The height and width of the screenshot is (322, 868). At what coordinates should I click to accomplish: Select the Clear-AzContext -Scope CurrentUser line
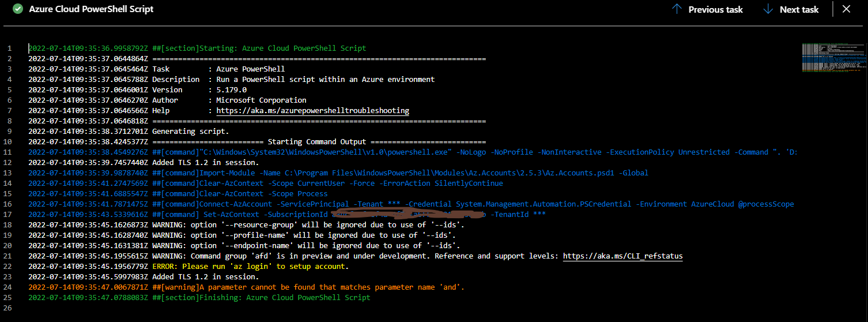pyautogui.click(x=266, y=183)
